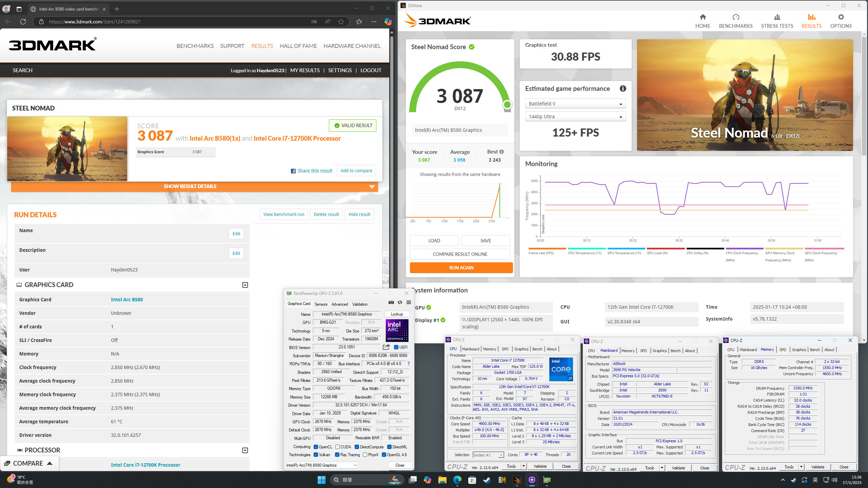Click the Bus Interface question mark in GPU-Z
Image resolution: width=868 pixels, height=488 pixels.
409,364
